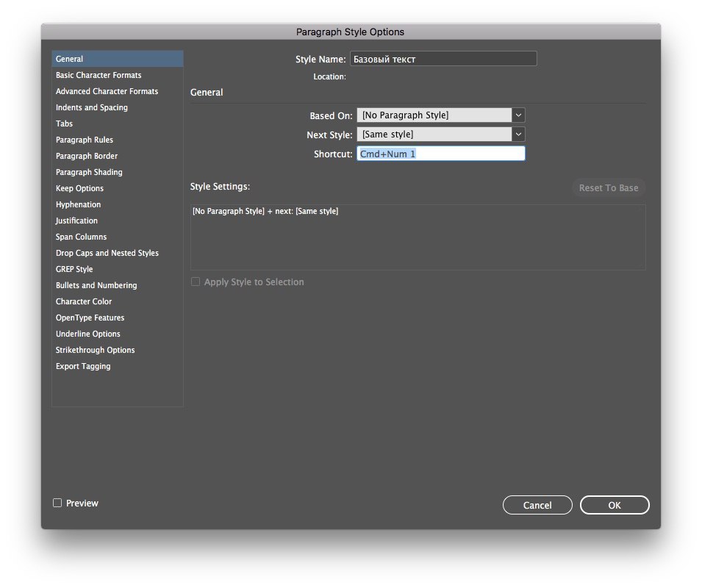
Task: Open Advanced Character Formats section
Action: (x=118, y=91)
